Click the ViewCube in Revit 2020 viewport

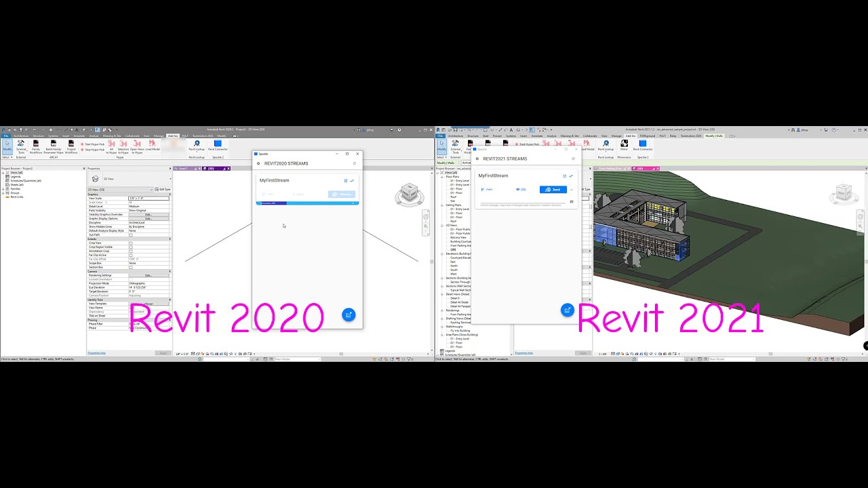(409, 195)
